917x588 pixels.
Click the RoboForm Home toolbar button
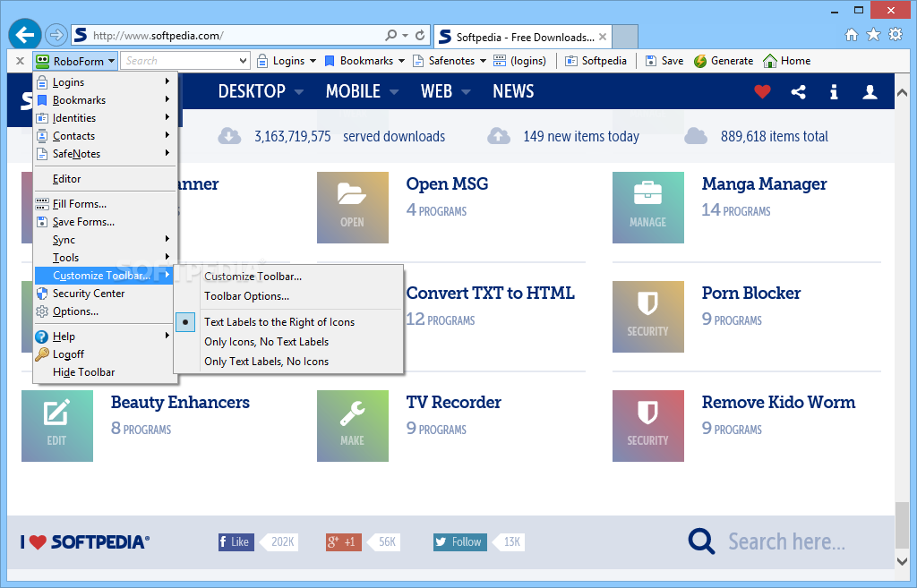point(786,61)
